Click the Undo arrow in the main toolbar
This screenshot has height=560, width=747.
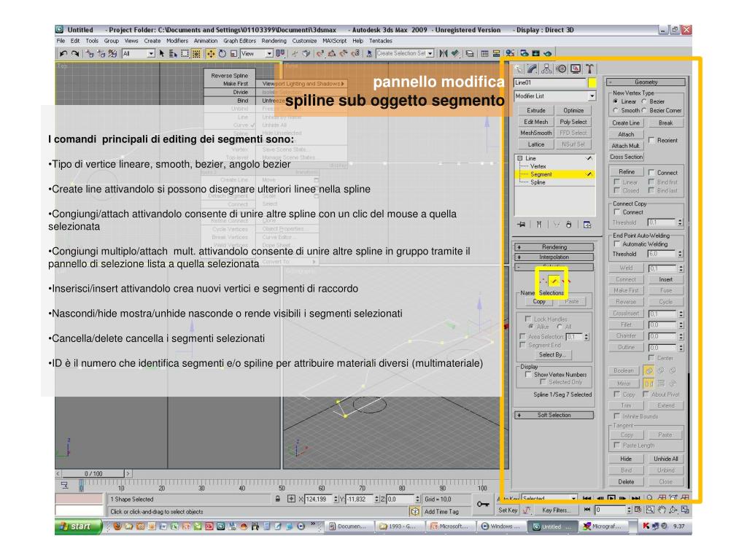click(63, 54)
